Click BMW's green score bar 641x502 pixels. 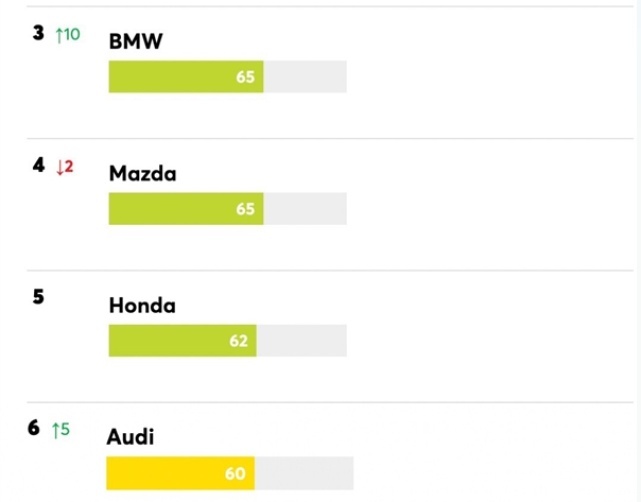click(x=186, y=77)
